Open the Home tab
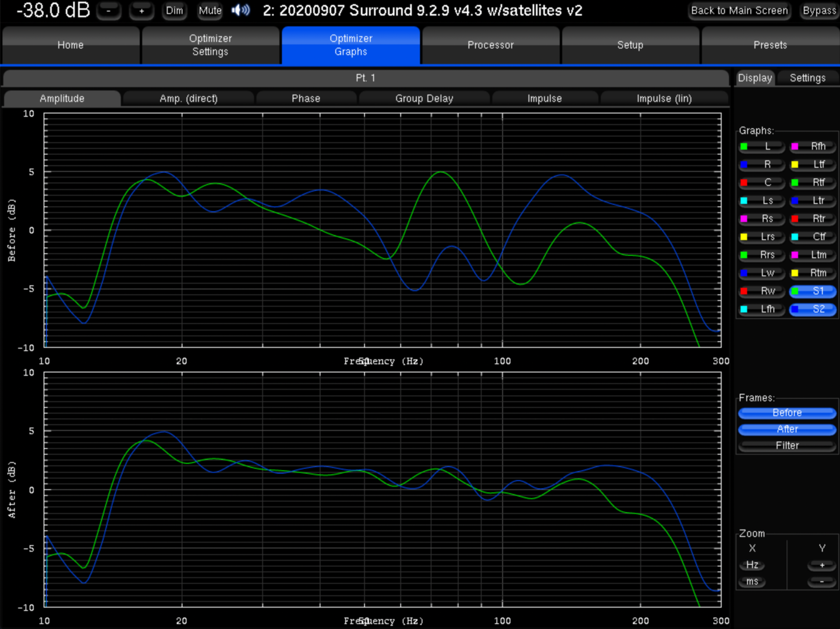The width and height of the screenshot is (840, 629). coord(70,45)
